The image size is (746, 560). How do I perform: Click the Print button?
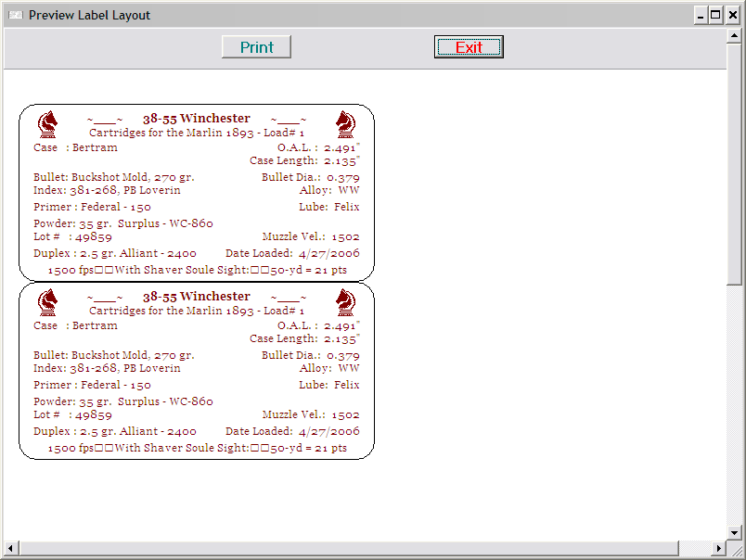(x=256, y=47)
